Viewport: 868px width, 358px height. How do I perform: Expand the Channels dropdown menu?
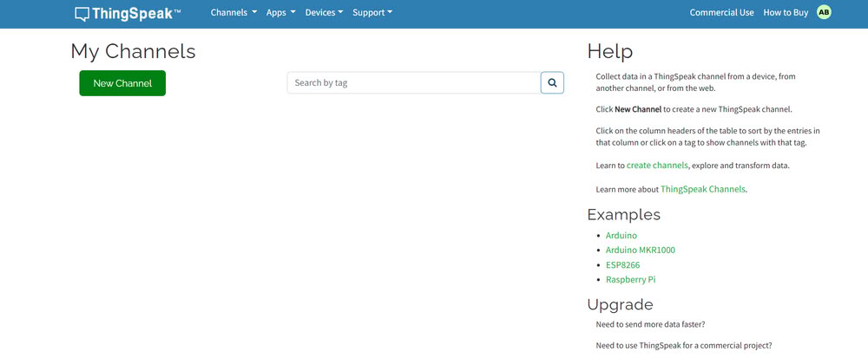point(233,13)
